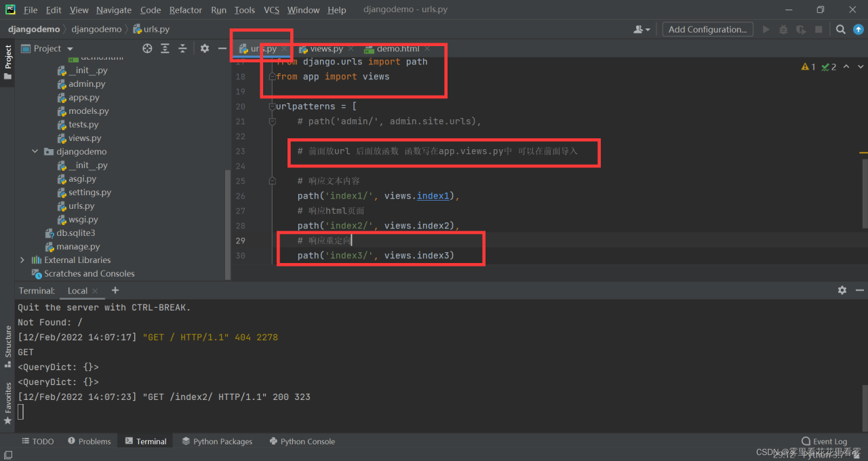Click tool windows quick access icon

coord(7,456)
